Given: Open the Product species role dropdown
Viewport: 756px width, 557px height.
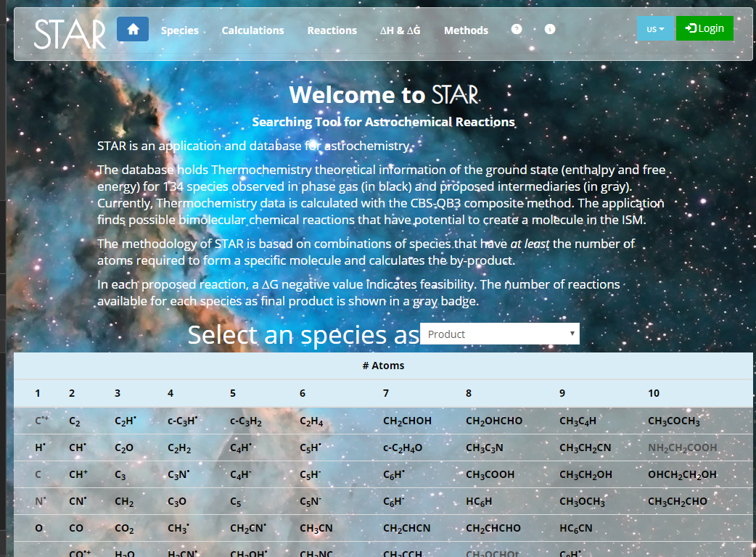Looking at the screenshot, I should pos(499,334).
